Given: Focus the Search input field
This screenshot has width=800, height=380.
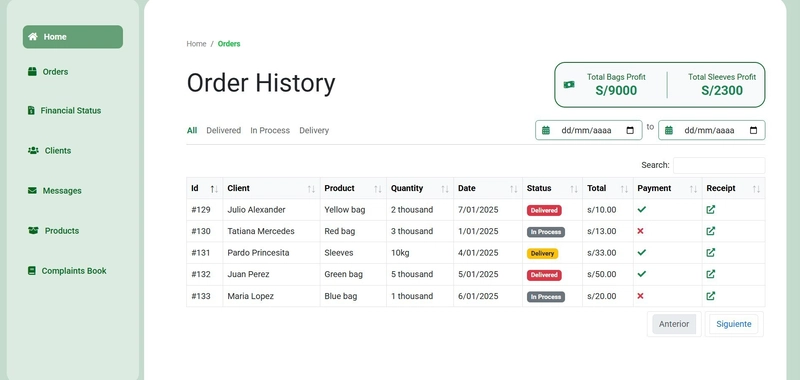Looking at the screenshot, I should point(719,165).
